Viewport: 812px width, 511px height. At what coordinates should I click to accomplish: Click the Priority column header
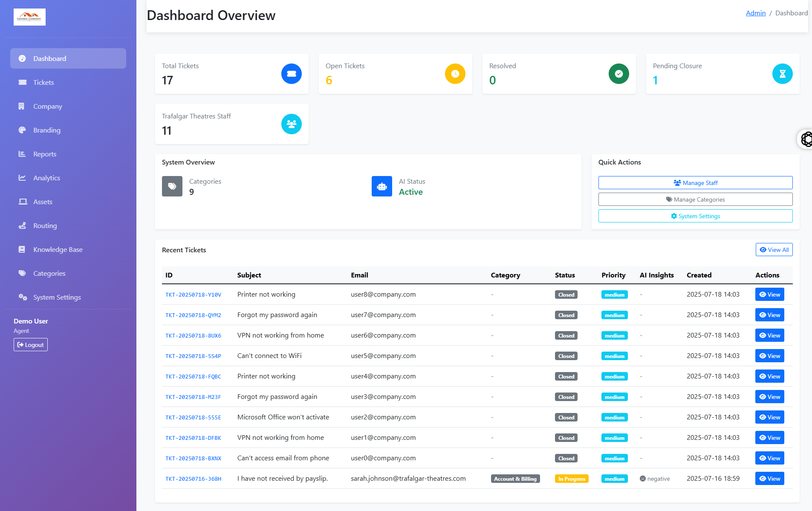coord(613,275)
